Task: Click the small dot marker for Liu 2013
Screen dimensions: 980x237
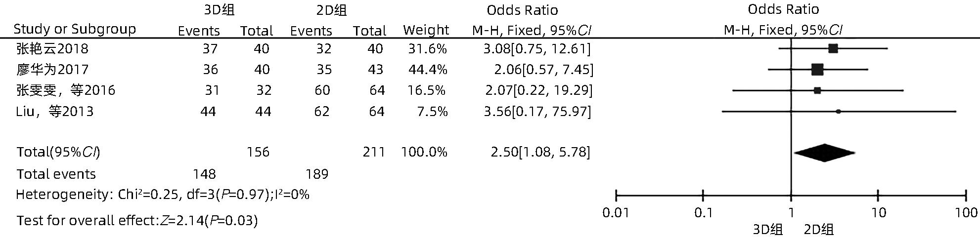Action: click(x=838, y=112)
